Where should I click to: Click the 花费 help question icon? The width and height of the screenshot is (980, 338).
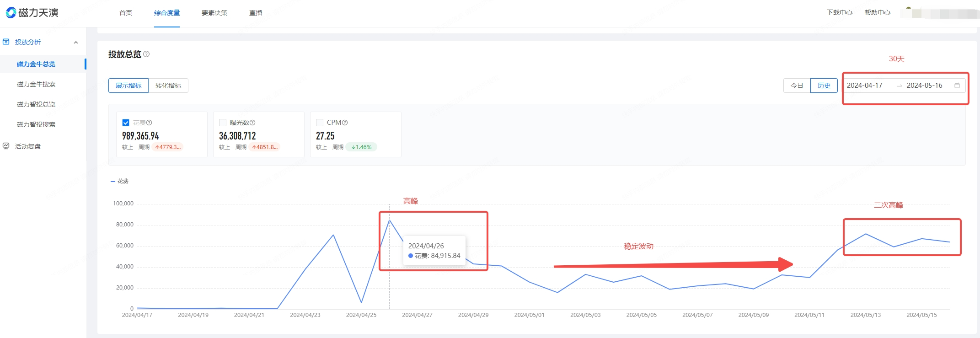coord(149,123)
